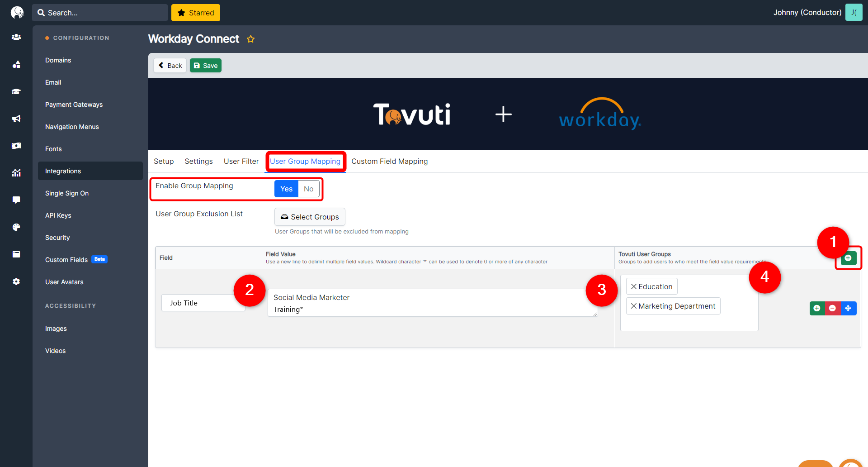Open the chat bubble icon in rail
The height and width of the screenshot is (467, 868).
(16, 200)
